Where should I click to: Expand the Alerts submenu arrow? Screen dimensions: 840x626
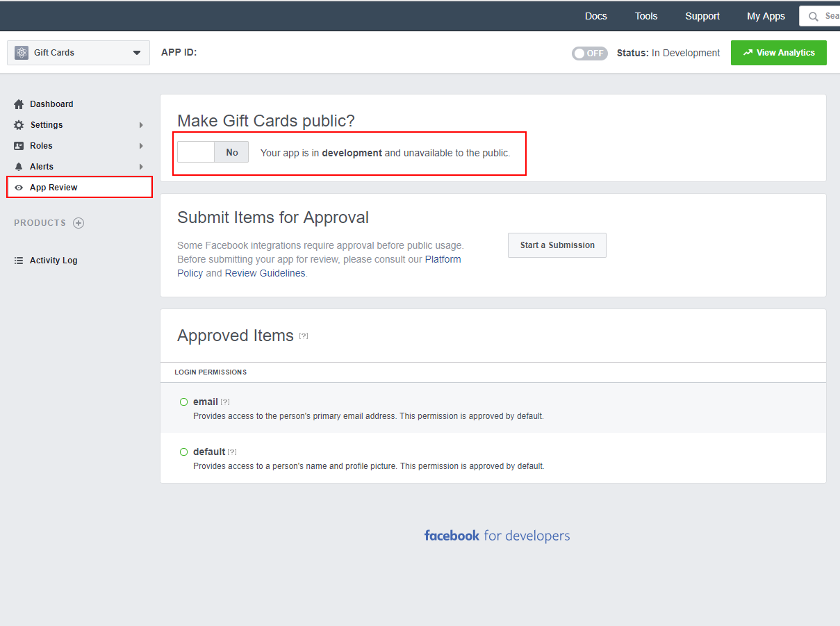[x=141, y=167]
